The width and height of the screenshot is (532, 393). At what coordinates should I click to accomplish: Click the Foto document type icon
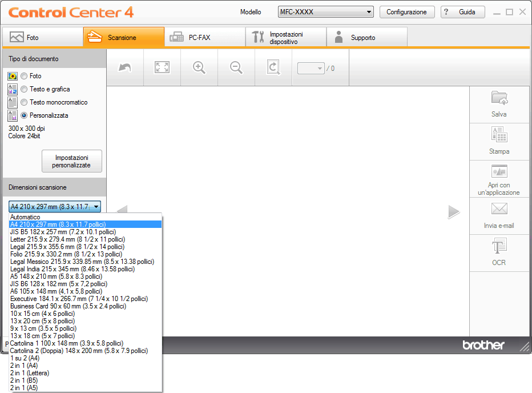pyautogui.click(x=13, y=76)
